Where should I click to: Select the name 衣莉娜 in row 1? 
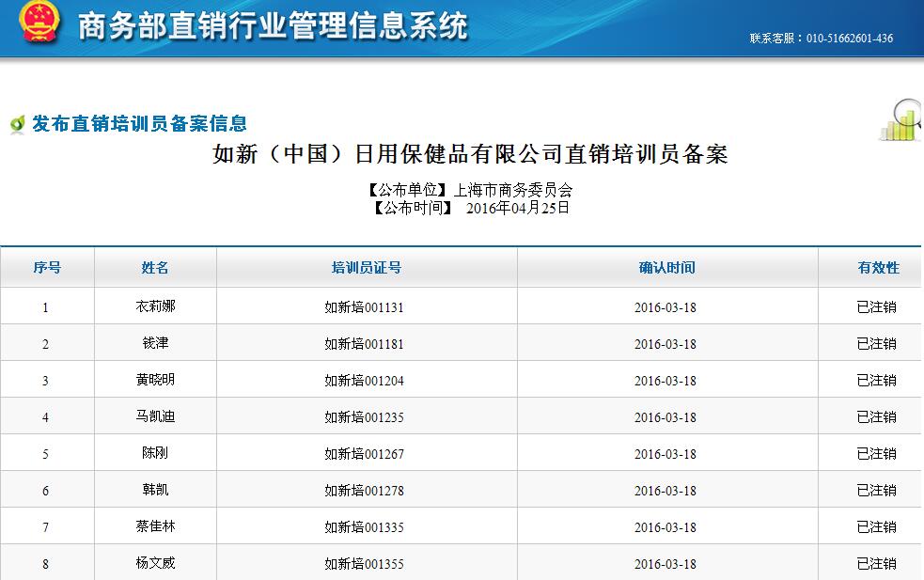coord(155,306)
